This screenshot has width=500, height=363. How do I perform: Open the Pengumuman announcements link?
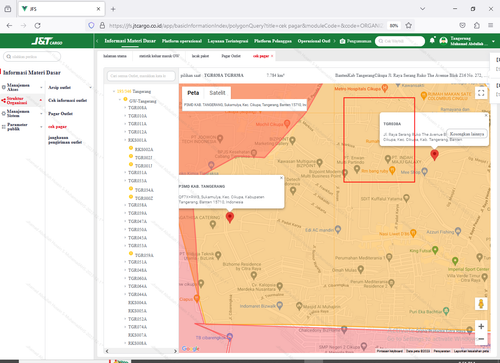click(x=356, y=41)
